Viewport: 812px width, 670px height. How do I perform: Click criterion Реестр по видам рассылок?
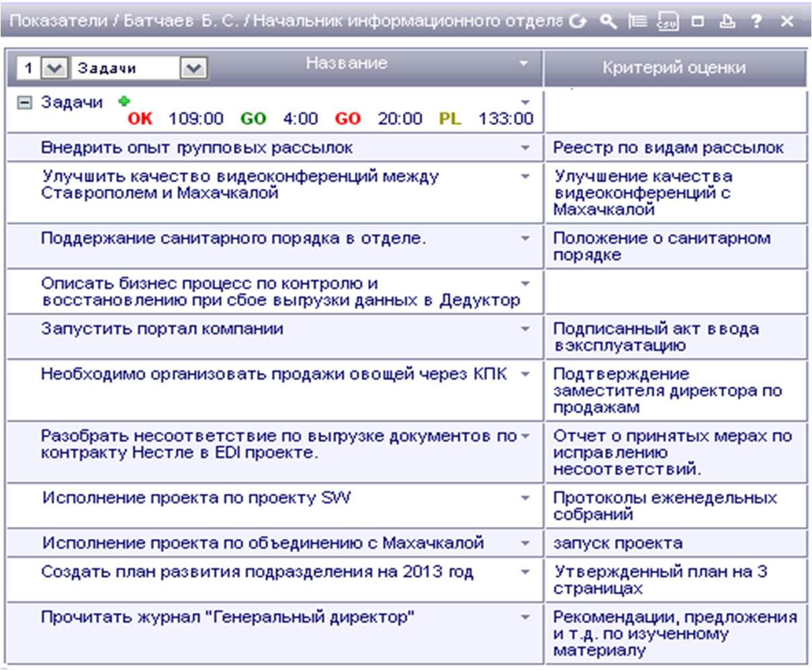pyautogui.click(x=668, y=148)
